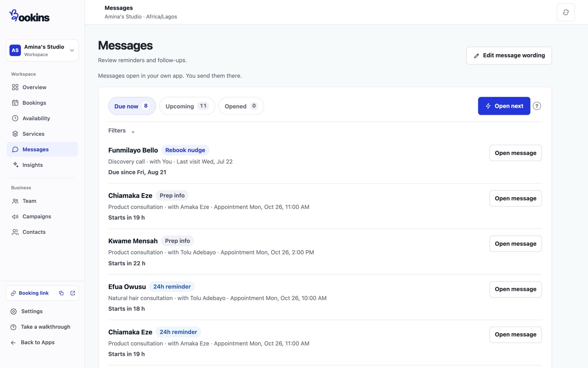Open message for Efua Owusu
Screen dimensions: 588x368
pos(515,289)
